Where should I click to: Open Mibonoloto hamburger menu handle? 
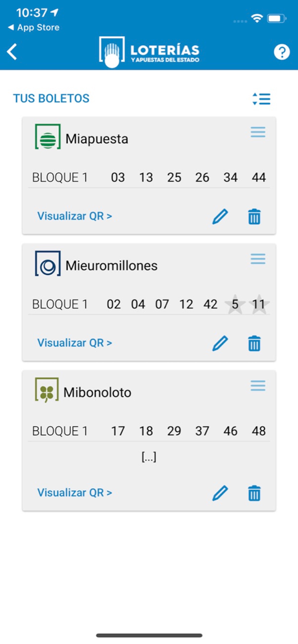[x=258, y=385]
